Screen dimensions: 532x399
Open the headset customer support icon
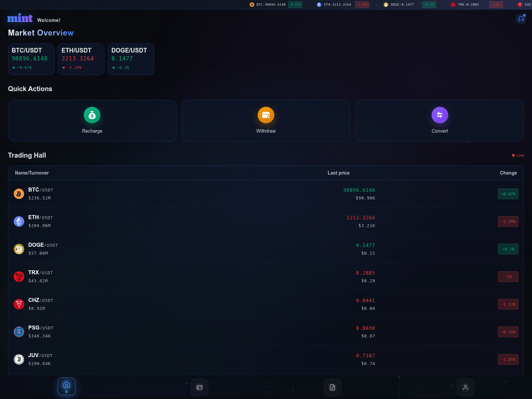pos(521,19)
